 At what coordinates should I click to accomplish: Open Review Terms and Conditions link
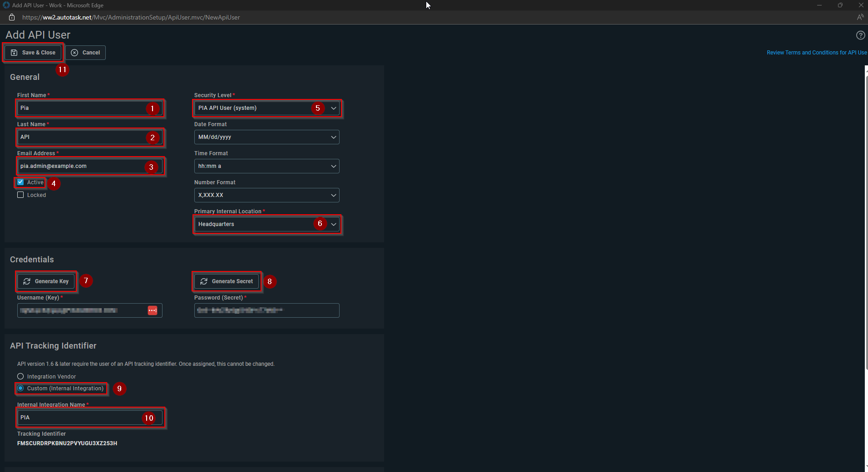(817, 53)
